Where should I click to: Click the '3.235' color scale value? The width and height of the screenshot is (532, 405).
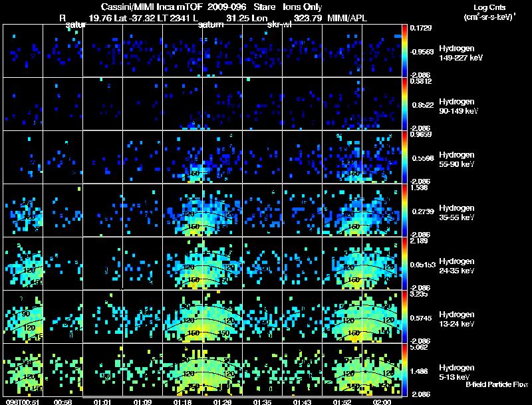pyautogui.click(x=419, y=294)
